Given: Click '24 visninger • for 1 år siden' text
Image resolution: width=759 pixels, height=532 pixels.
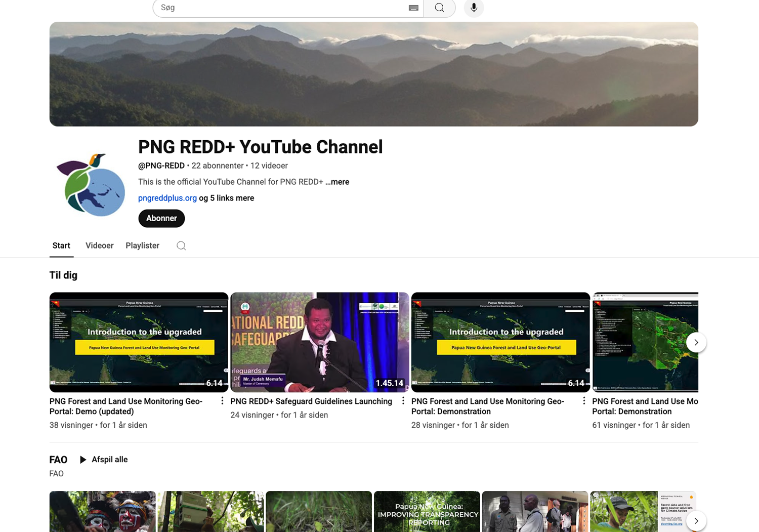Looking at the screenshot, I should coord(279,415).
